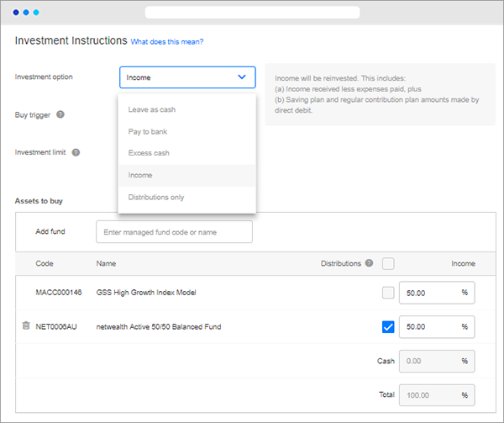Click the Add fund search field
The height and width of the screenshot is (423, 504).
174,231
